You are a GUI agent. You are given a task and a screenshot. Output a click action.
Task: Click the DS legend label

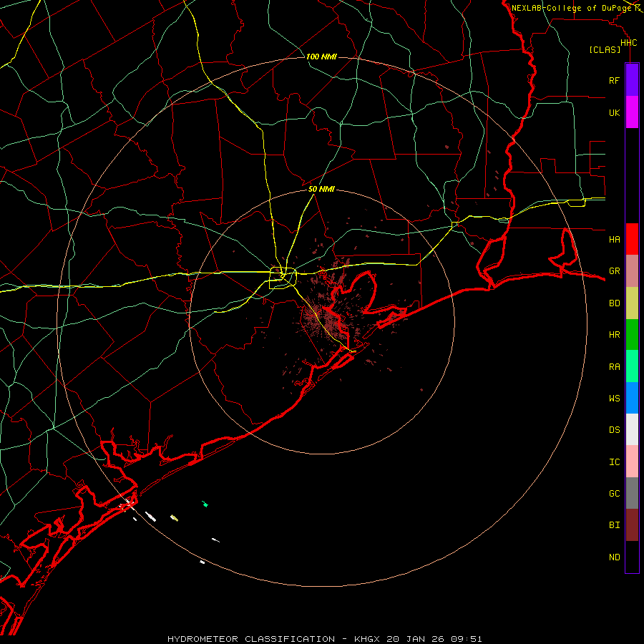pyautogui.click(x=614, y=429)
